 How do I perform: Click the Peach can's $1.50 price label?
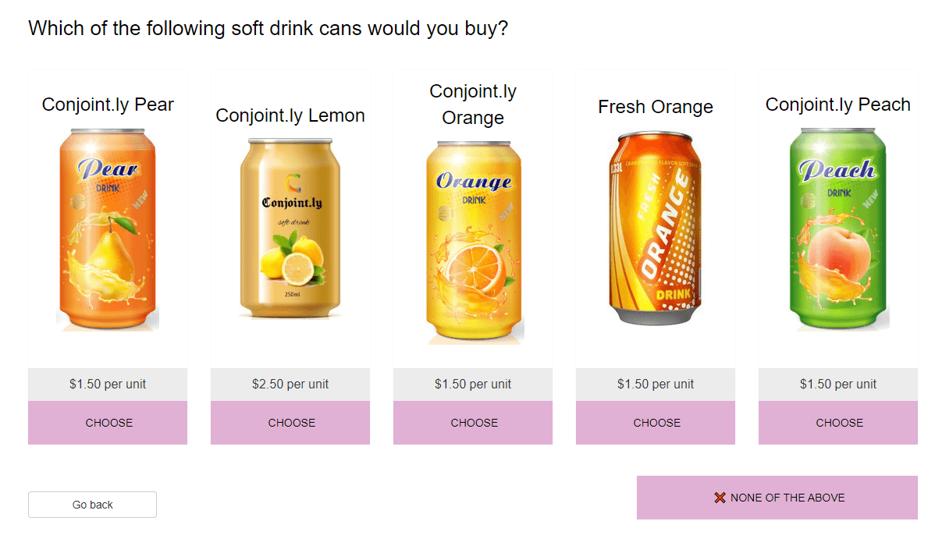(837, 384)
